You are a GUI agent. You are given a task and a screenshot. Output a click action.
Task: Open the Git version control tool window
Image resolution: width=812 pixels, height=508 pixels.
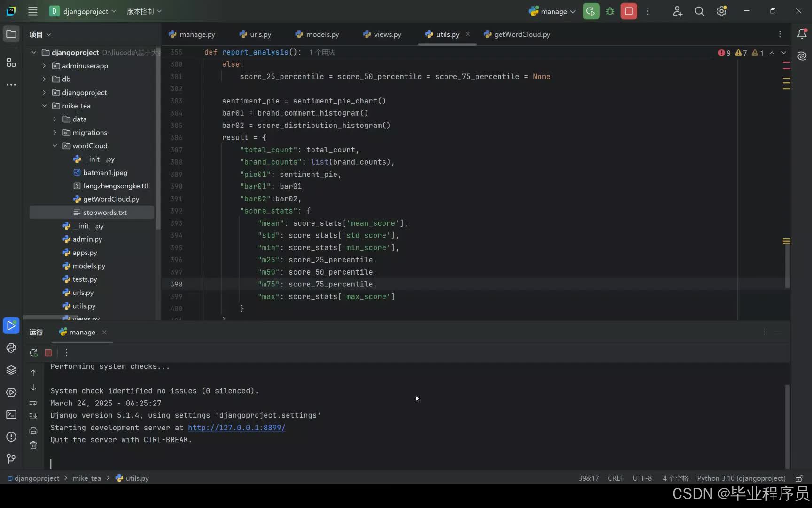click(11, 459)
